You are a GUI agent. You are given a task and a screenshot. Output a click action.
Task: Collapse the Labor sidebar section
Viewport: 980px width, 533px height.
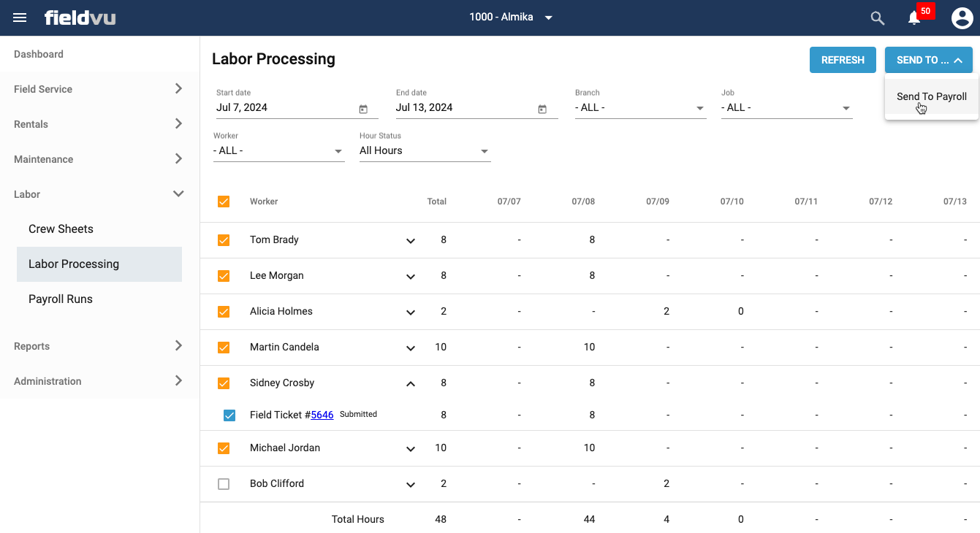click(x=99, y=194)
